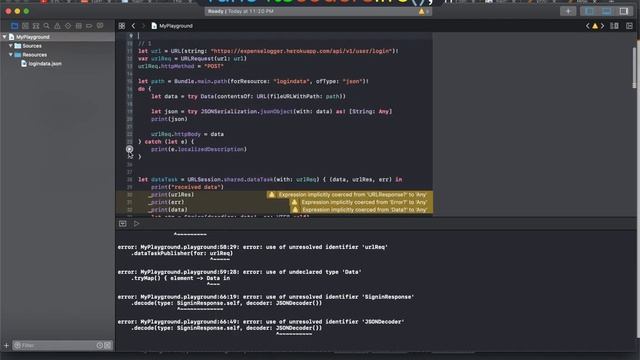Click the line 'let url = URL(string:'

[268, 51]
